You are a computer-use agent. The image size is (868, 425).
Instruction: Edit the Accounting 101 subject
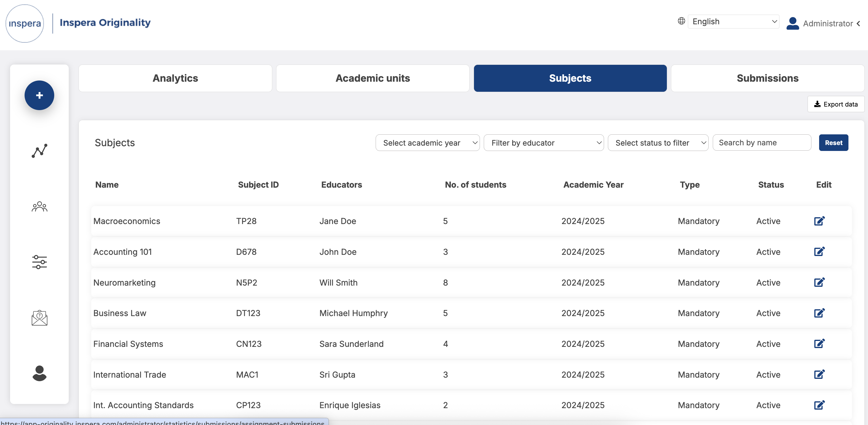819,252
